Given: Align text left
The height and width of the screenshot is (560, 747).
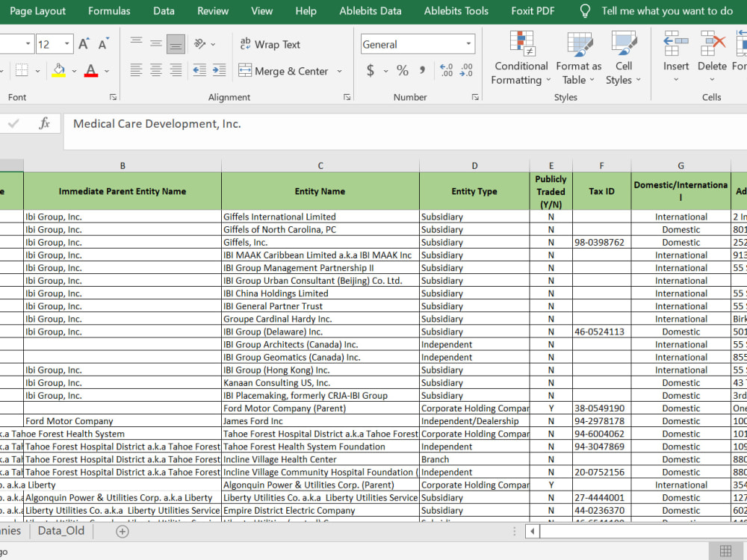Looking at the screenshot, I should (x=136, y=70).
